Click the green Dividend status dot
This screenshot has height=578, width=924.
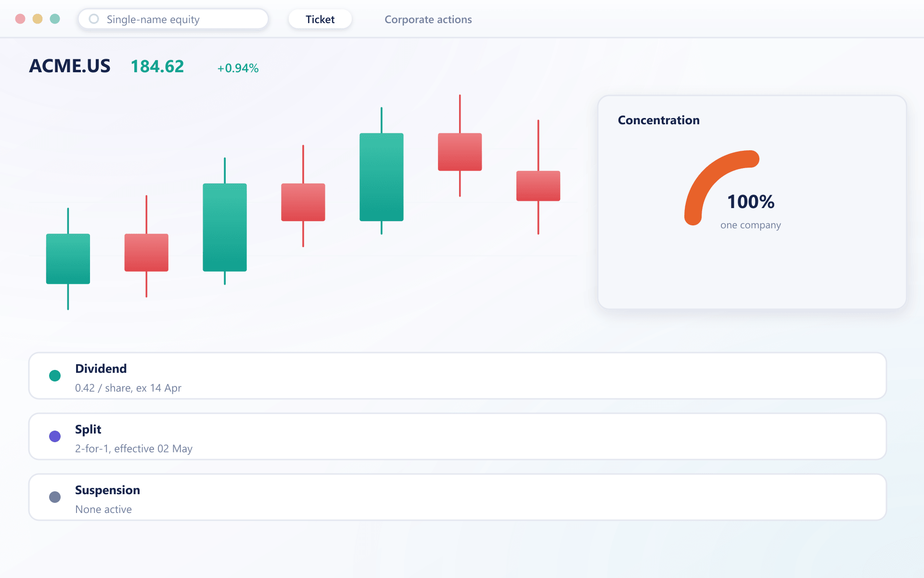(55, 376)
